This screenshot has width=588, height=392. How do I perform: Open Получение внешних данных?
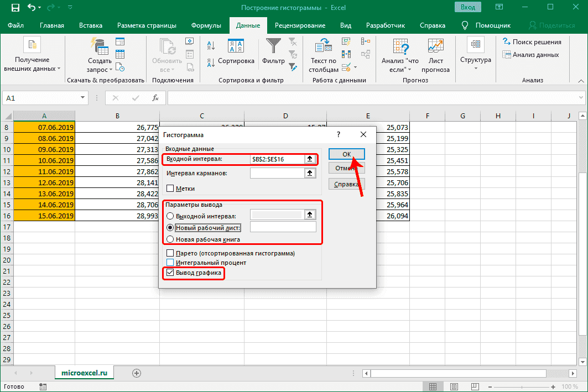click(32, 53)
